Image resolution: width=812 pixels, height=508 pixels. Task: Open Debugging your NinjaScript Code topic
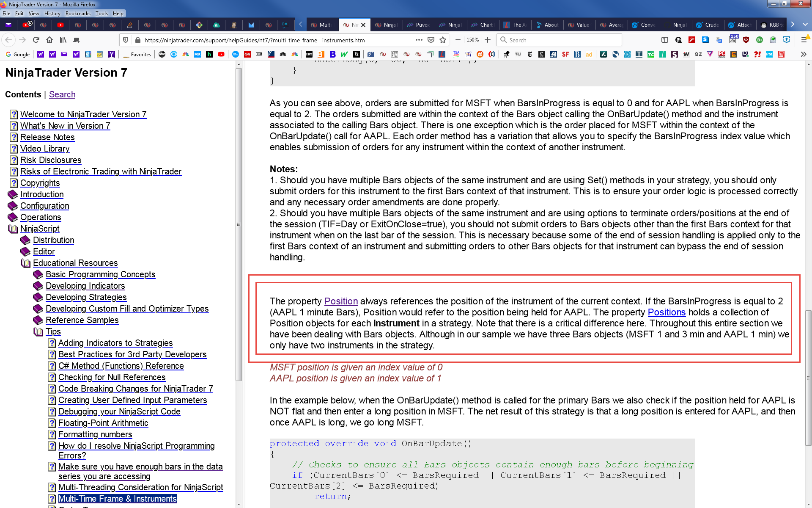pos(119,411)
